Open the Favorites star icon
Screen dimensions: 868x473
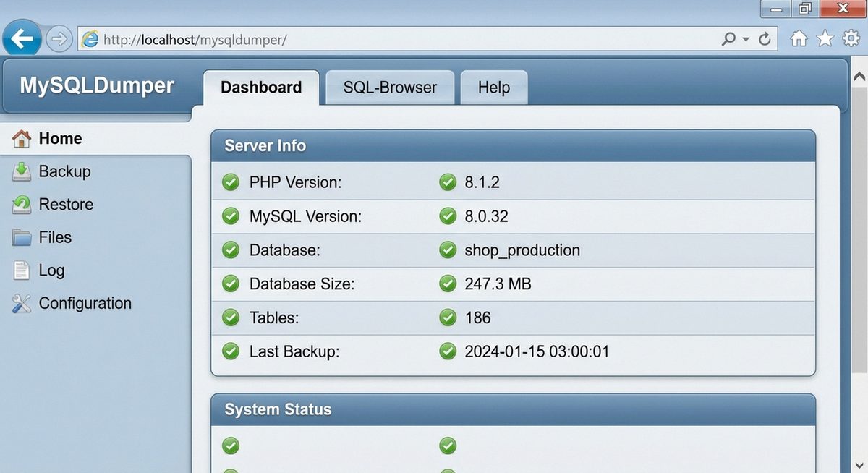pos(825,38)
